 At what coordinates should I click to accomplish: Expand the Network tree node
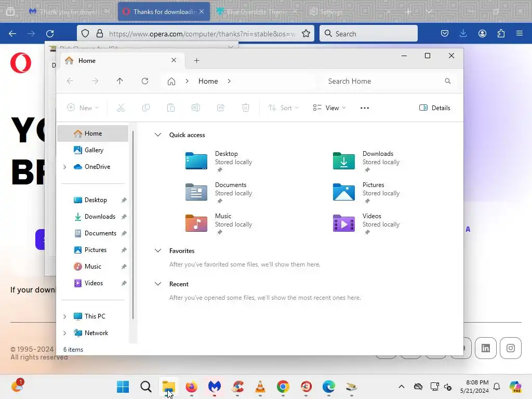pyautogui.click(x=65, y=333)
